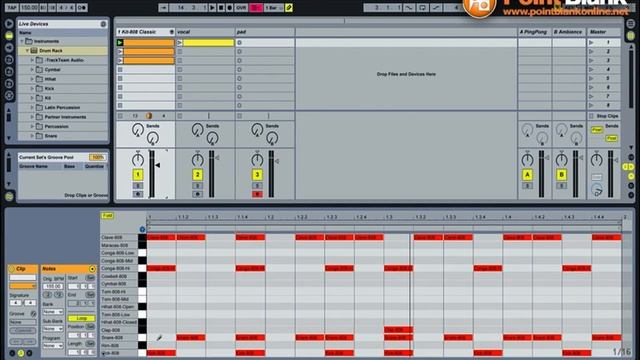Select the vocal track header
Viewport: 640px width, 360px height.
click(205, 32)
